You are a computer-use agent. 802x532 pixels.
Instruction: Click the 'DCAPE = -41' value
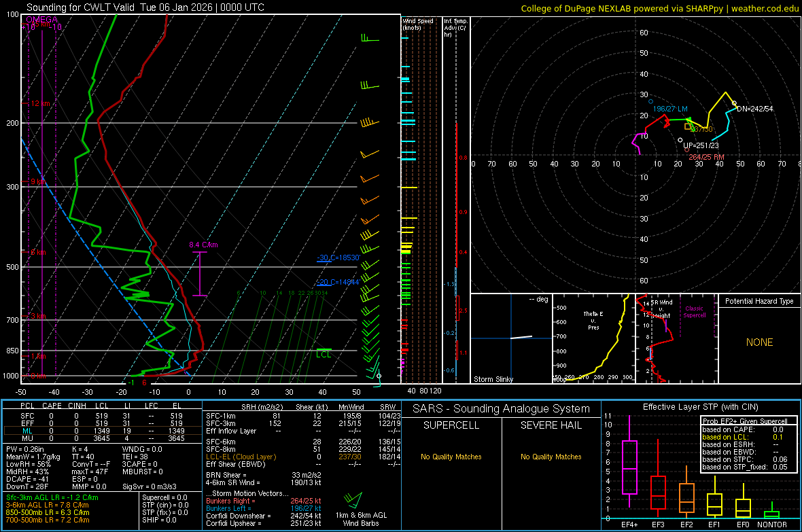tap(27, 479)
